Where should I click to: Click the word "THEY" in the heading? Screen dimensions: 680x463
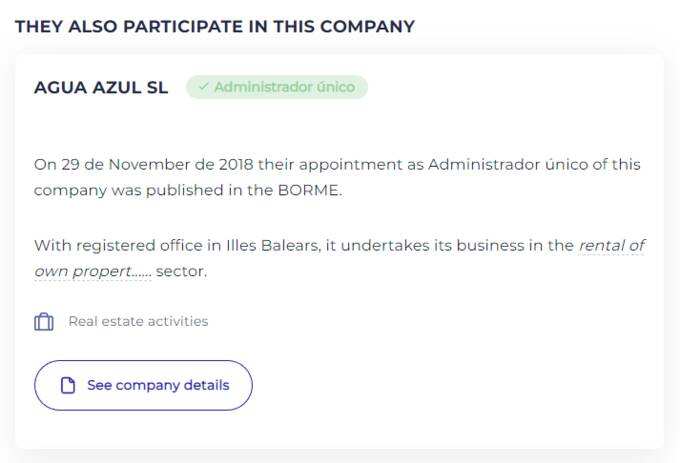(x=39, y=27)
